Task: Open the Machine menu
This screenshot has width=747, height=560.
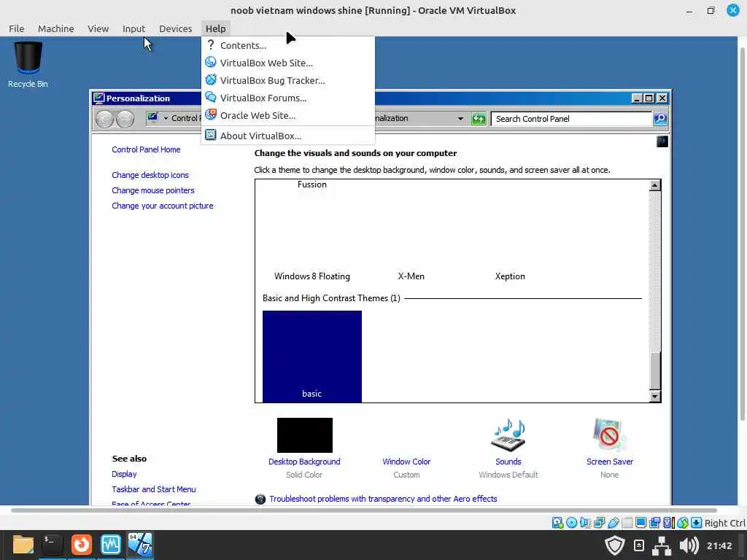Action: click(x=55, y=28)
